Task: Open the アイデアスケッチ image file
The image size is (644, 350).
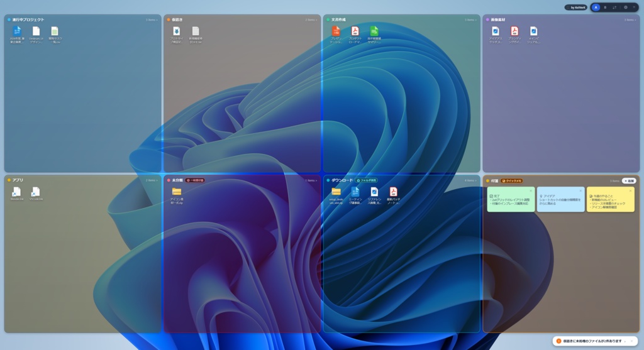Action: (x=496, y=35)
